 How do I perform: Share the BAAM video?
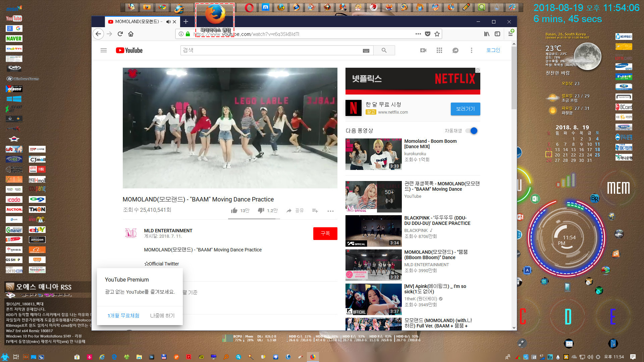pos(295,210)
